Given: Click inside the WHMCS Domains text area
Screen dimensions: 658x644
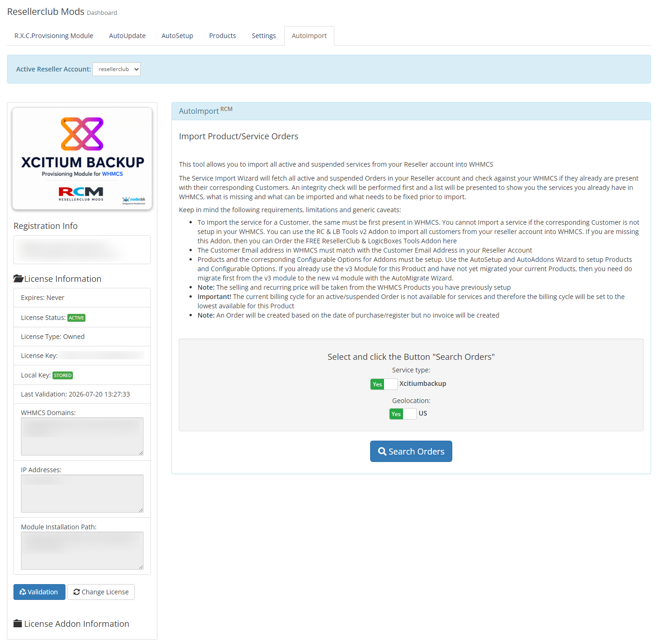Looking at the screenshot, I should [x=82, y=436].
